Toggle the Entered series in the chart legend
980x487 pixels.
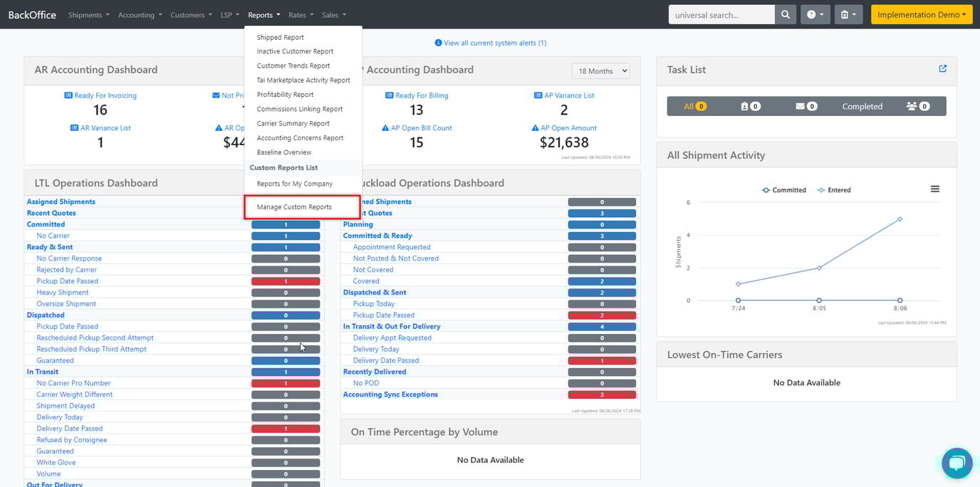(x=833, y=189)
